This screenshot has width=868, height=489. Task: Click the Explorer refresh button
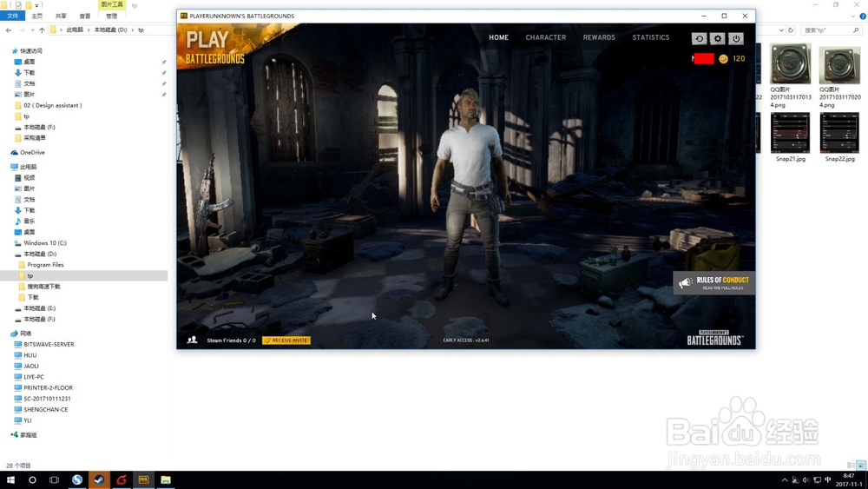coord(791,30)
